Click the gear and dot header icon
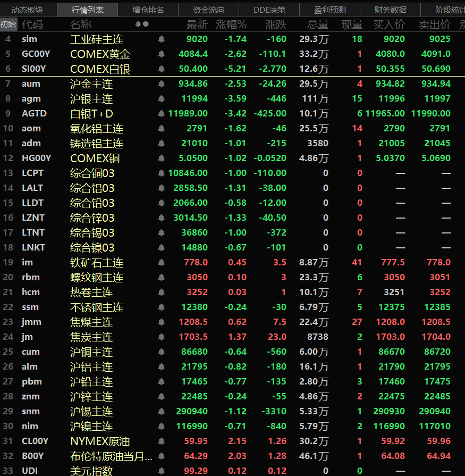 tap(142, 24)
